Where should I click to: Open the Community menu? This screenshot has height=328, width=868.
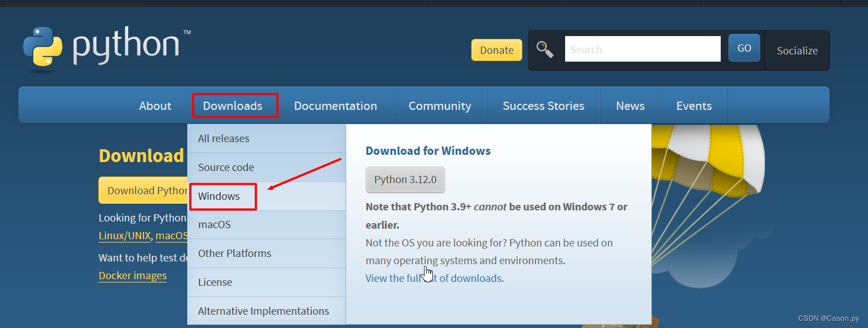coord(440,105)
